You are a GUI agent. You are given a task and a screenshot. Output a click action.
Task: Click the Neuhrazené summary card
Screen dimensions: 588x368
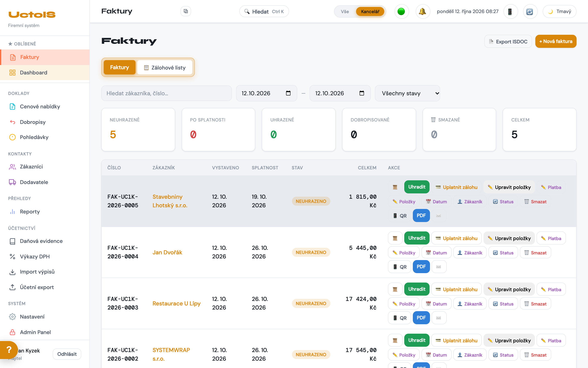tap(138, 130)
